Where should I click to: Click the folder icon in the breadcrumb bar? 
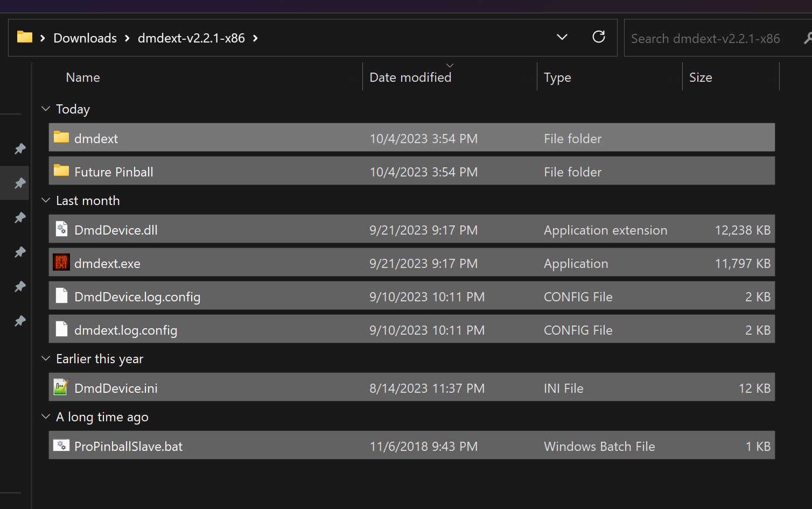click(x=24, y=37)
